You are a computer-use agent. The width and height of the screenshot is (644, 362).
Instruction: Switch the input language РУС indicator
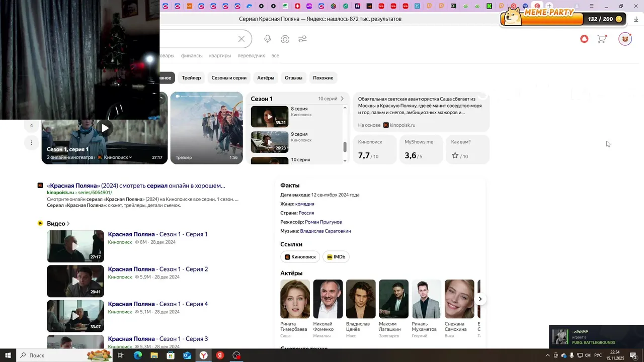pos(598,355)
